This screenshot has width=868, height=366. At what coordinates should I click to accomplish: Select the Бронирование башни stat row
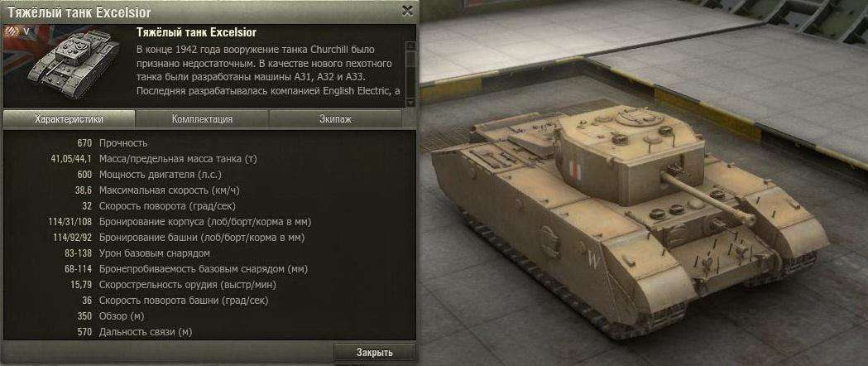(x=209, y=238)
